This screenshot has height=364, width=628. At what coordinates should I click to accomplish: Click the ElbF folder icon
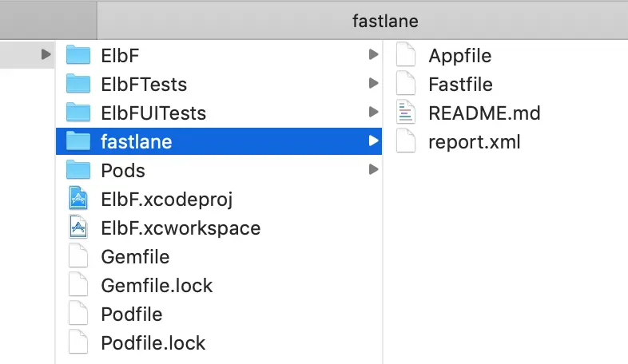coord(78,55)
